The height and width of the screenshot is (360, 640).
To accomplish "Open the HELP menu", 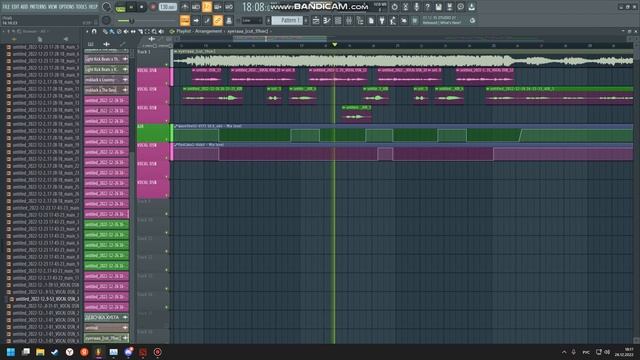I will pos(93,7).
